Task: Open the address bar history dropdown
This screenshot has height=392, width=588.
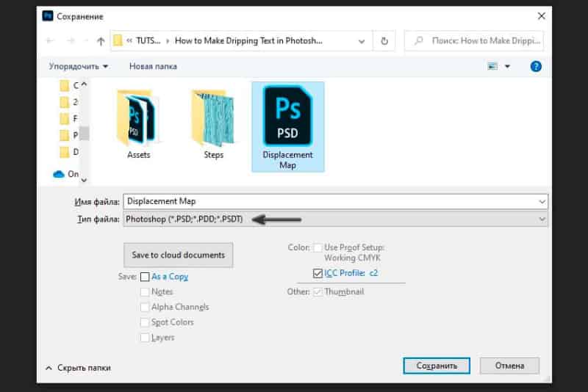Action: pos(362,41)
